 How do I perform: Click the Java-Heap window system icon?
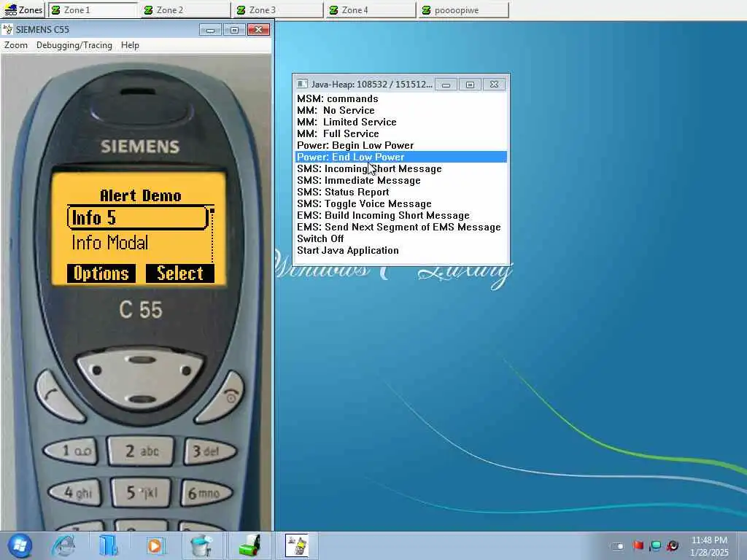coord(302,85)
